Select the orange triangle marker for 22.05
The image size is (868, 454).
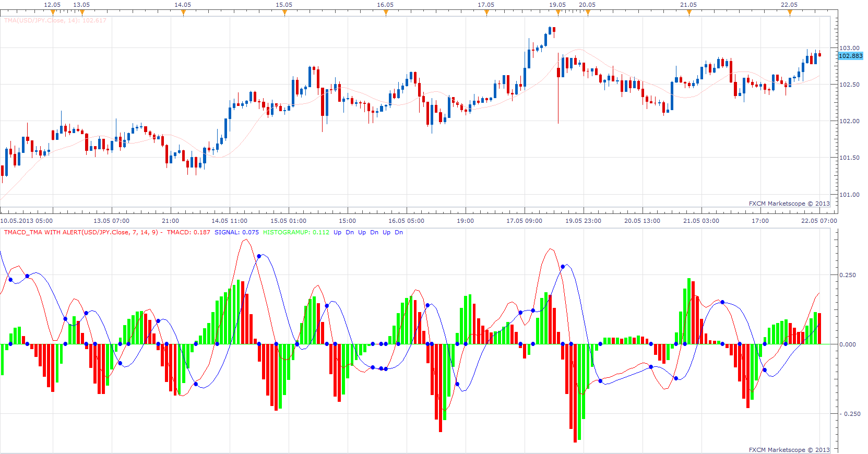point(790,13)
